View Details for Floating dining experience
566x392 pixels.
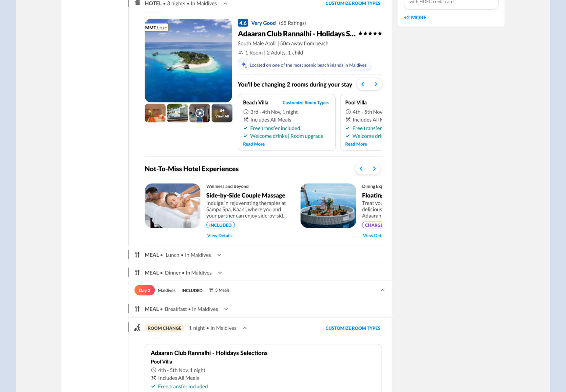pos(372,236)
